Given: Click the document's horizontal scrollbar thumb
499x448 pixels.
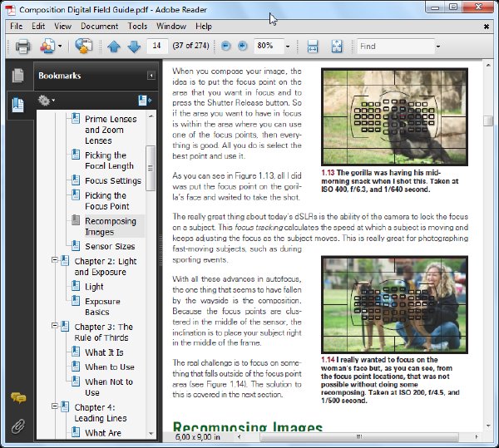Looking at the screenshot, I should [359, 437].
